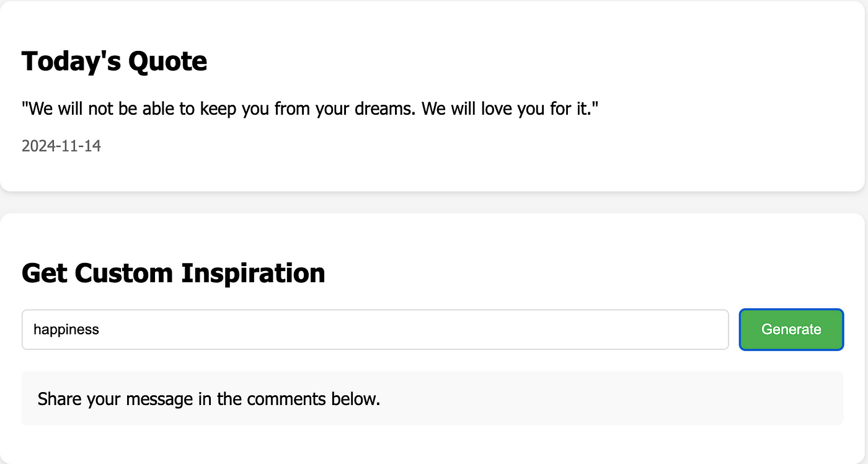Click the sentence "We will love you for it."
The image size is (868, 464).
click(510, 109)
